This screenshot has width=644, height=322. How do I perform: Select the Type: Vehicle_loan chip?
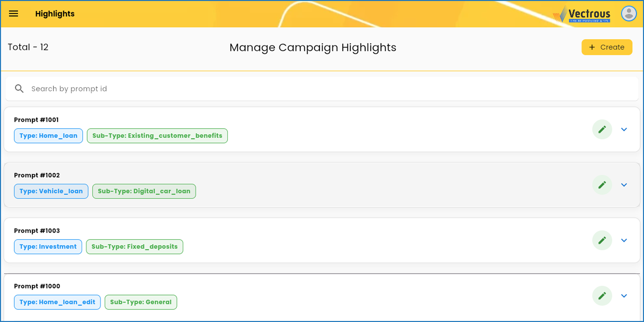pos(51,191)
